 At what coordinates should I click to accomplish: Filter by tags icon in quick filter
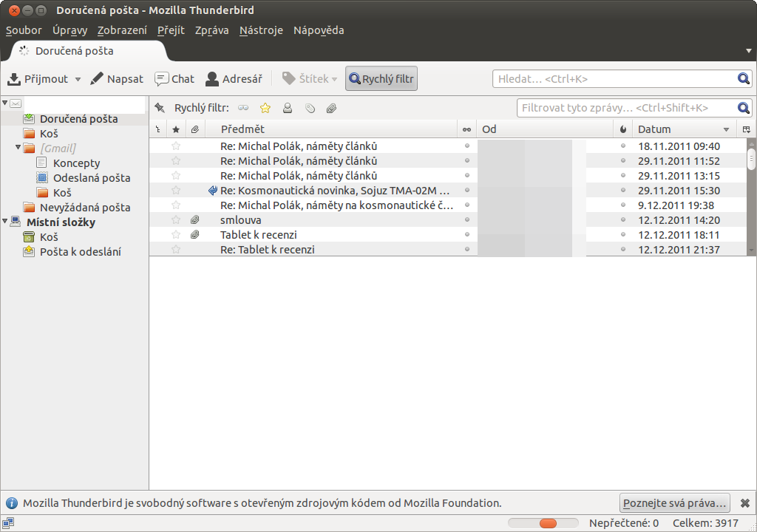[310, 108]
